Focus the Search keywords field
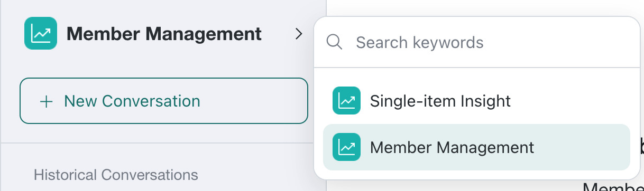Screen dimensions: 644x191 coord(476,42)
